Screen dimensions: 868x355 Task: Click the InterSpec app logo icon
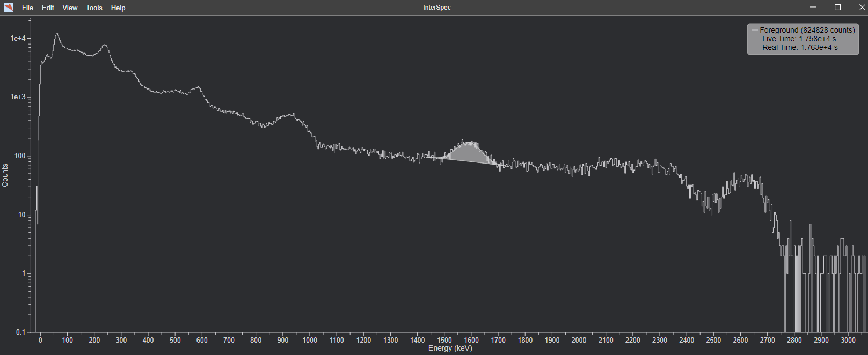[9, 8]
